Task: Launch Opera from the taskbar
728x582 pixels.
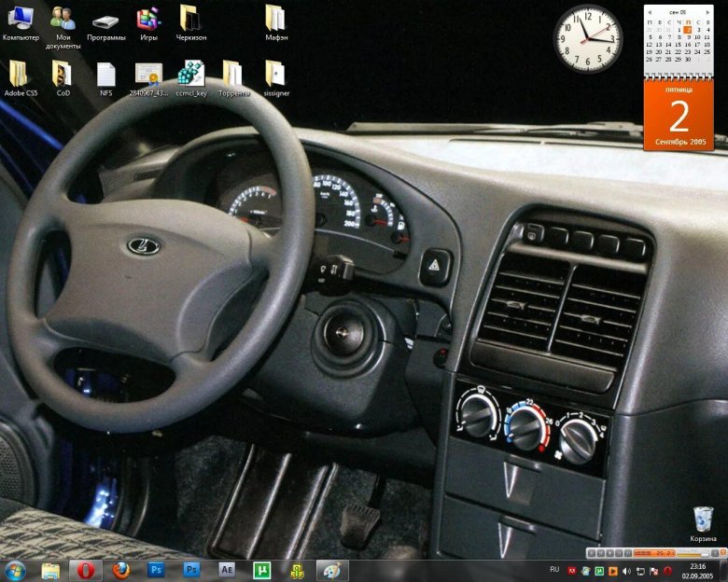Action: point(85,569)
